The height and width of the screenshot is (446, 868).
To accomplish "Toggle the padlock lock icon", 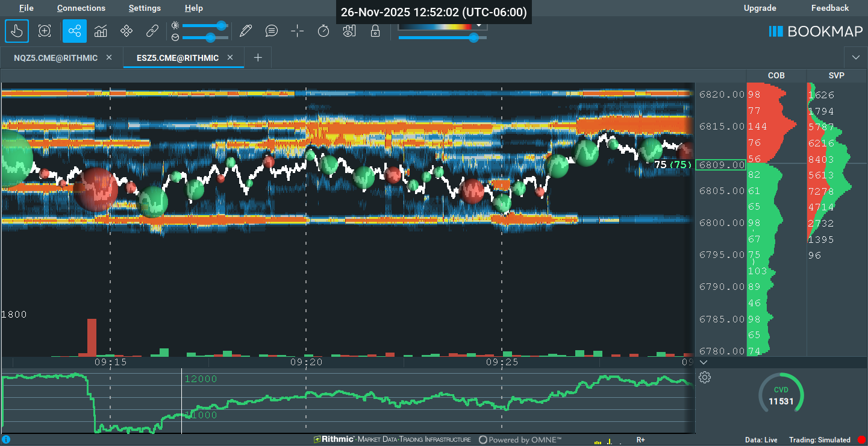I will tap(375, 31).
